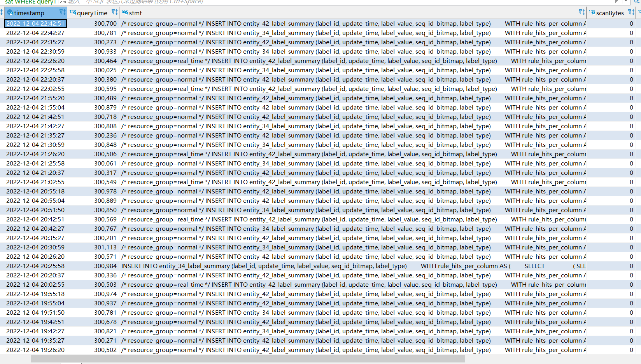Select scanBytes cell in row 2022-12-04 19:42:27
Image resolution: width=641 pixels, height=364 pixels.
pyautogui.click(x=611, y=331)
